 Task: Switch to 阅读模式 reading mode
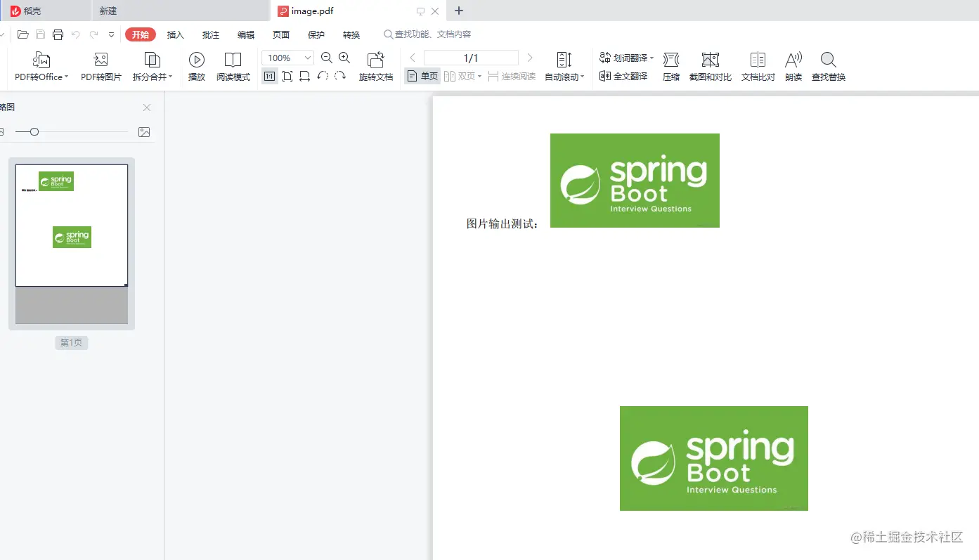233,67
